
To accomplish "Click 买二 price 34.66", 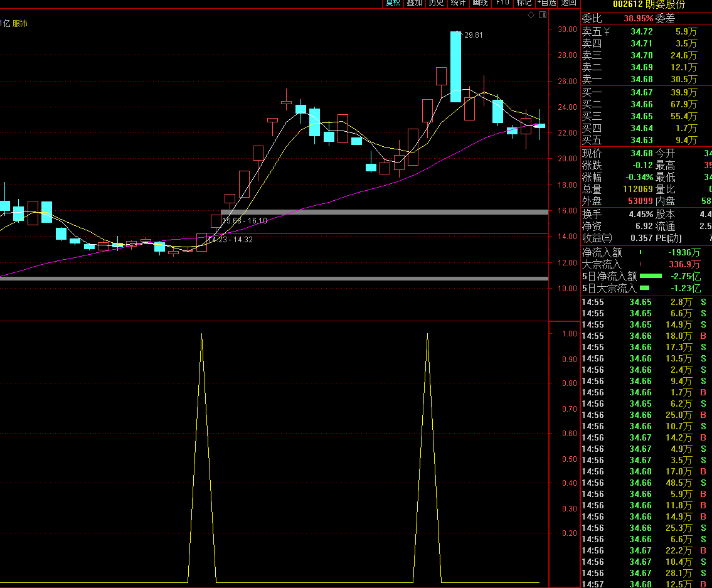I will (x=642, y=105).
